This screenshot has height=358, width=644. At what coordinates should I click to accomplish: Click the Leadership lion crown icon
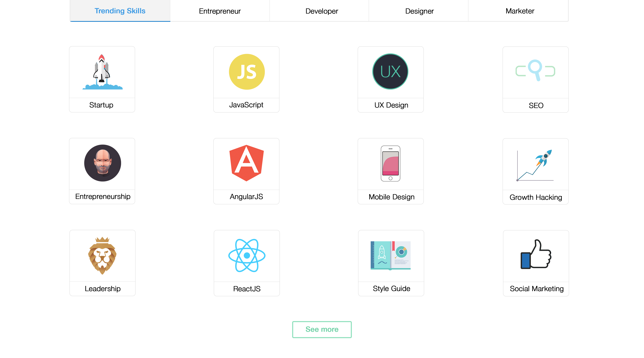coord(102,255)
